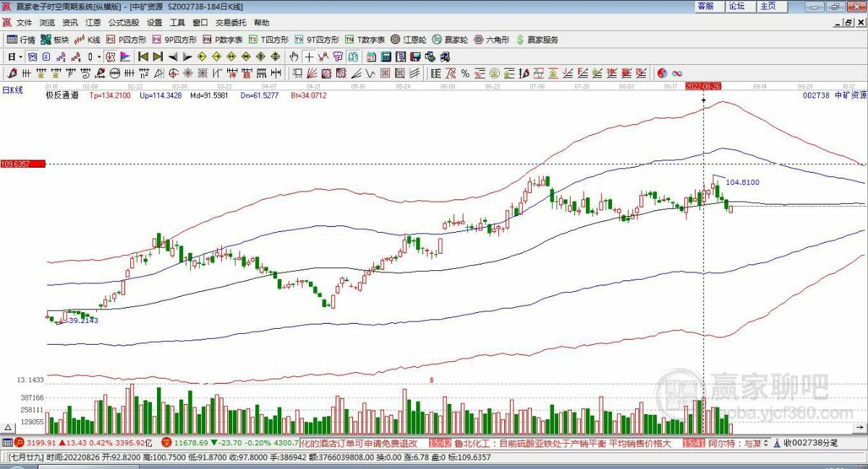Select the spiral drawing tool
This screenshot has height=469, width=868.
pos(85,73)
